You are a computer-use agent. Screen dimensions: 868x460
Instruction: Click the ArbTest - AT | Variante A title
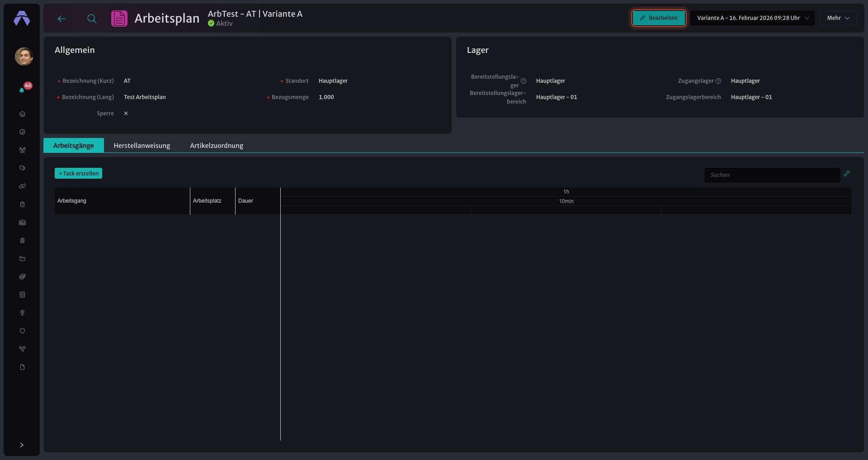(255, 14)
